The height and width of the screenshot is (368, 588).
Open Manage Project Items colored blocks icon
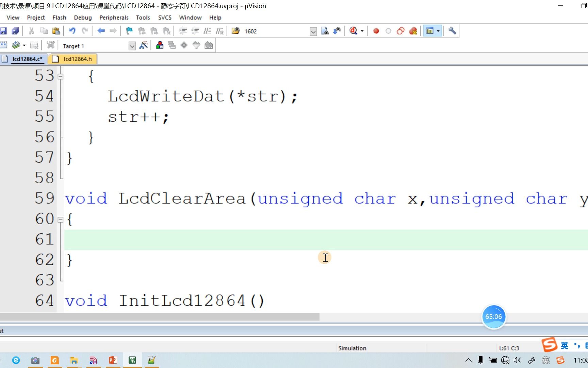pyautogui.click(x=160, y=45)
